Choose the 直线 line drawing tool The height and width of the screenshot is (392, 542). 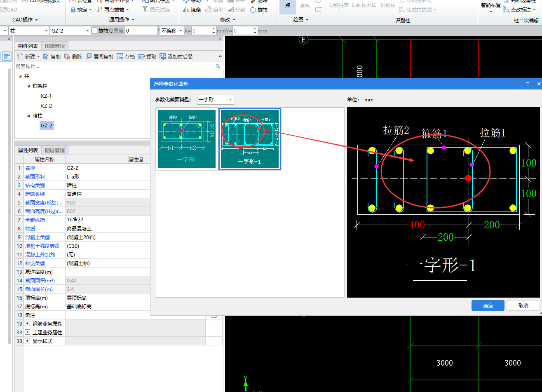point(305,5)
